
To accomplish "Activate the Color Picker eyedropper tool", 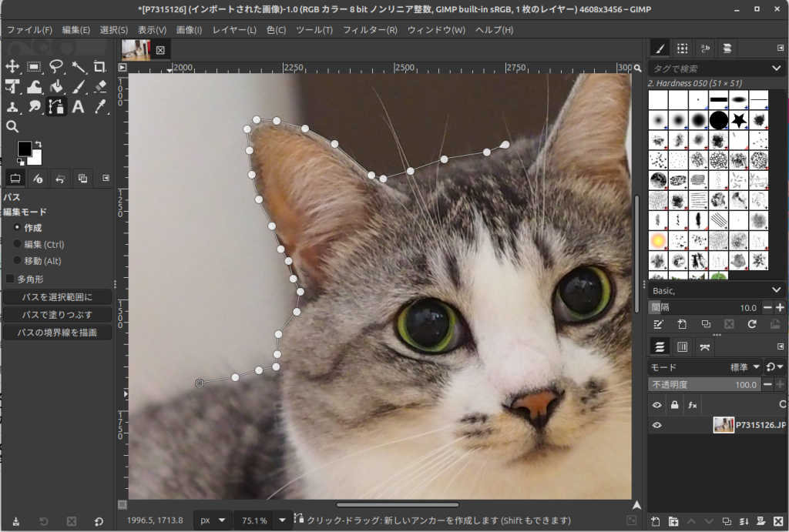I will tap(99, 106).
